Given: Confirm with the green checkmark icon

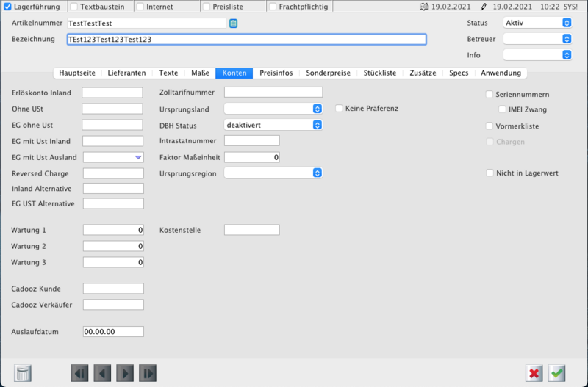Looking at the screenshot, I should point(557,373).
